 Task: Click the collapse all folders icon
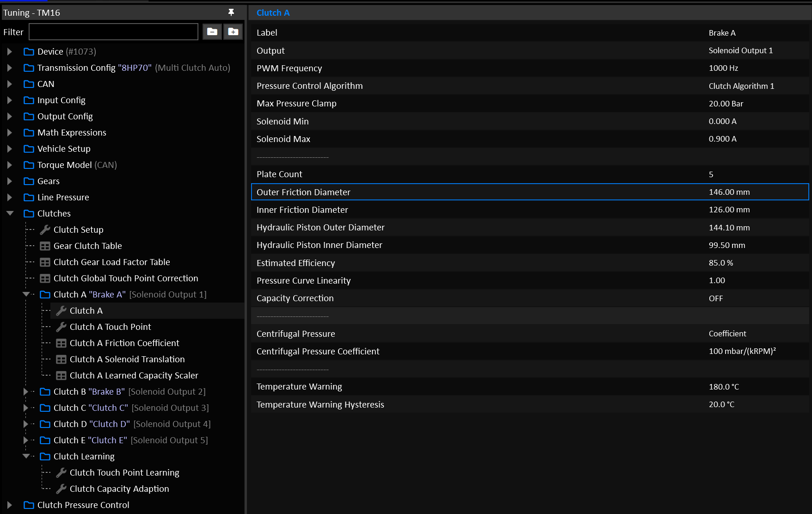(212, 31)
